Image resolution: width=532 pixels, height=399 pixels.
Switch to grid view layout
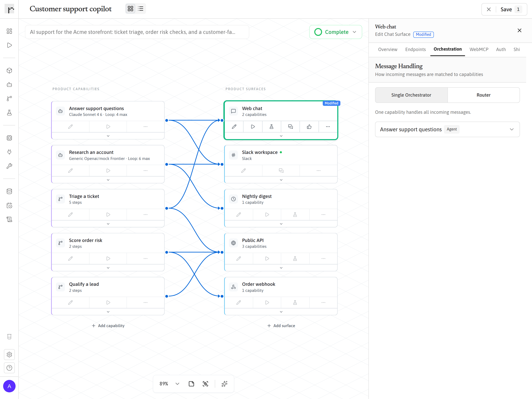point(130,9)
